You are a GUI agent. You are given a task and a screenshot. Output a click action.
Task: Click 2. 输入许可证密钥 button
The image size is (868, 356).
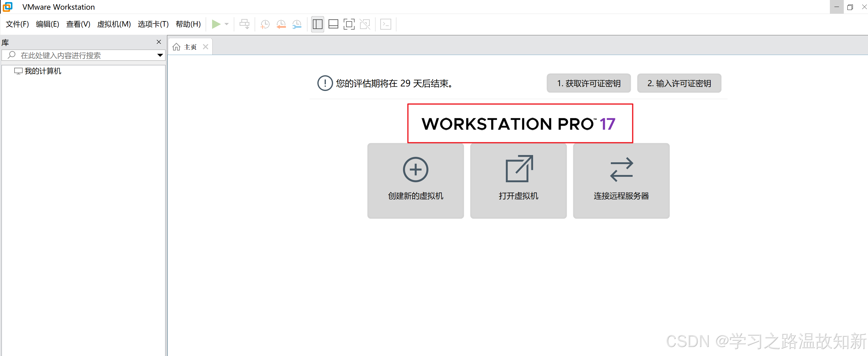click(x=679, y=83)
